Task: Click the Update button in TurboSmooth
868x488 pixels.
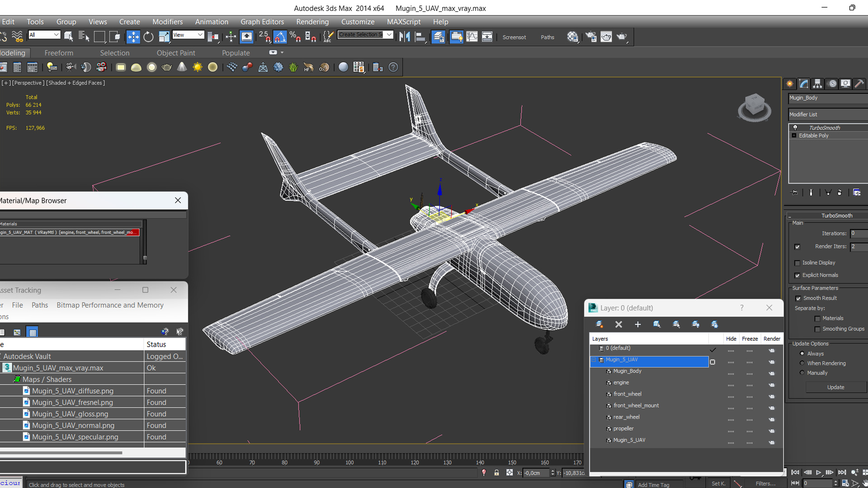Action: (835, 387)
